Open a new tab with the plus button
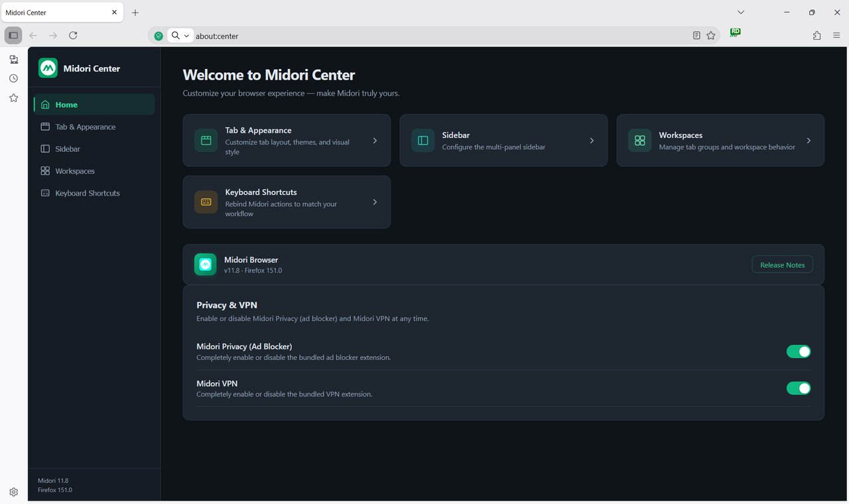The width and height of the screenshot is (849, 504). pos(135,13)
